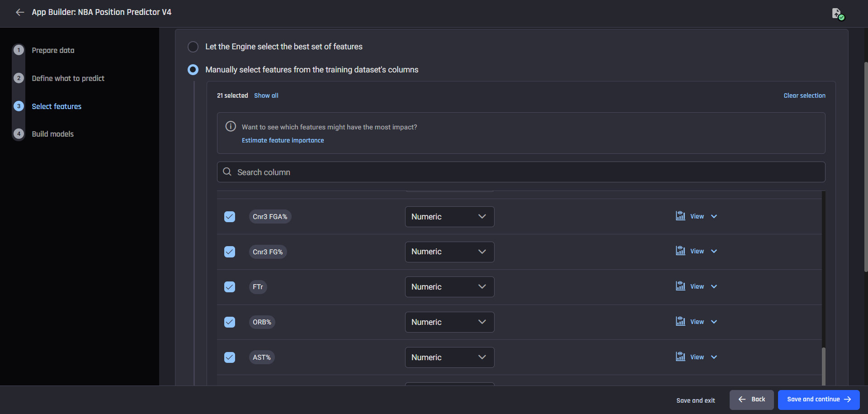Uncheck the Cnr3 FG% feature checkbox

tap(230, 252)
